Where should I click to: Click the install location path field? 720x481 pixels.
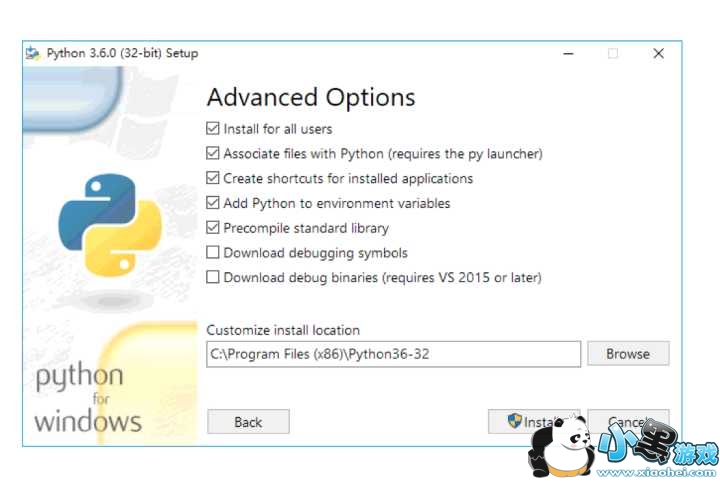point(394,354)
